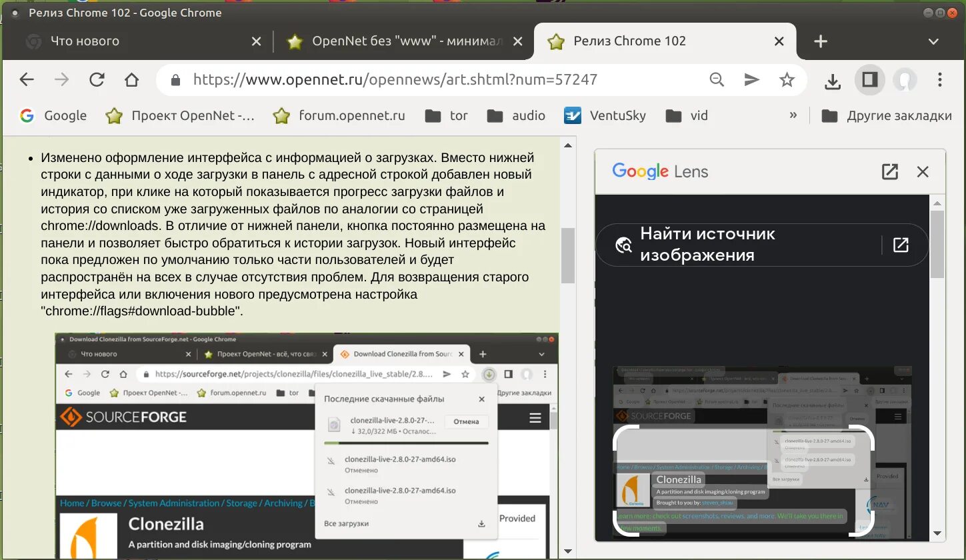
Task: Click Найти источник изображения in Google Lens
Action: [x=707, y=245]
